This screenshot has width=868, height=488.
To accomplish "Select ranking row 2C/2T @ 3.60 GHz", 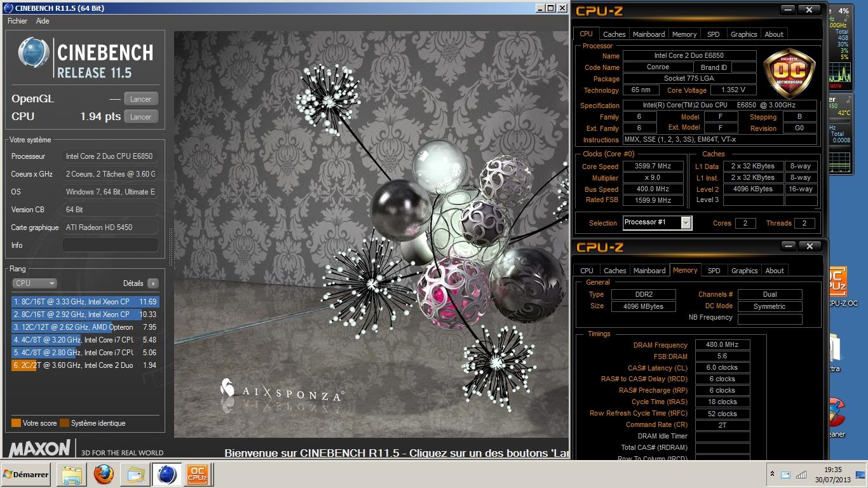I will pos(85,365).
